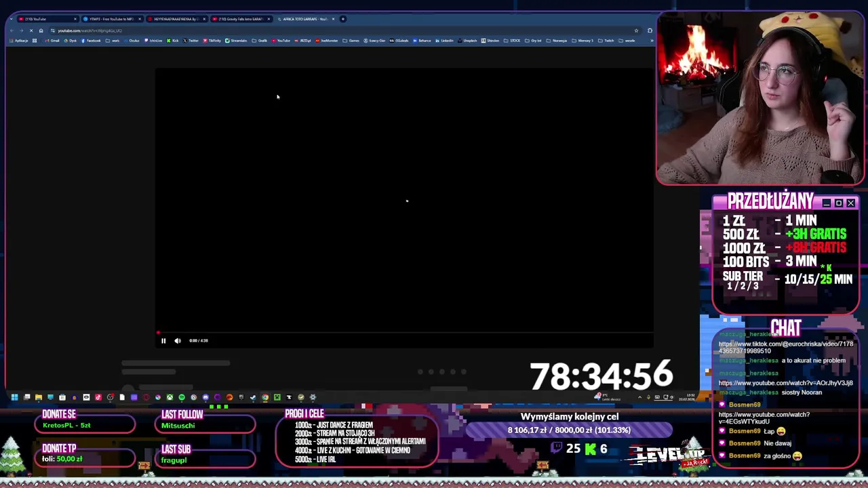Open the Gmail bookmark
Image resolution: width=868 pixels, height=488 pixels.
[52, 41]
